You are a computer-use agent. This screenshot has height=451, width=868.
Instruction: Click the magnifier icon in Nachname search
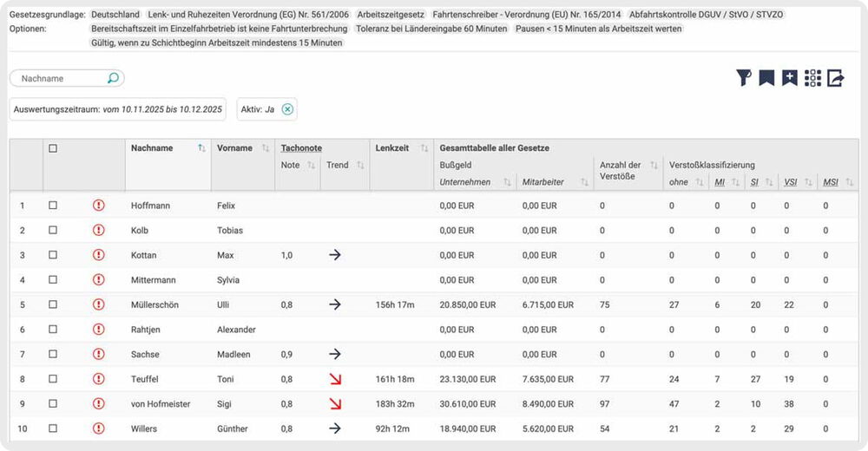[x=113, y=79]
